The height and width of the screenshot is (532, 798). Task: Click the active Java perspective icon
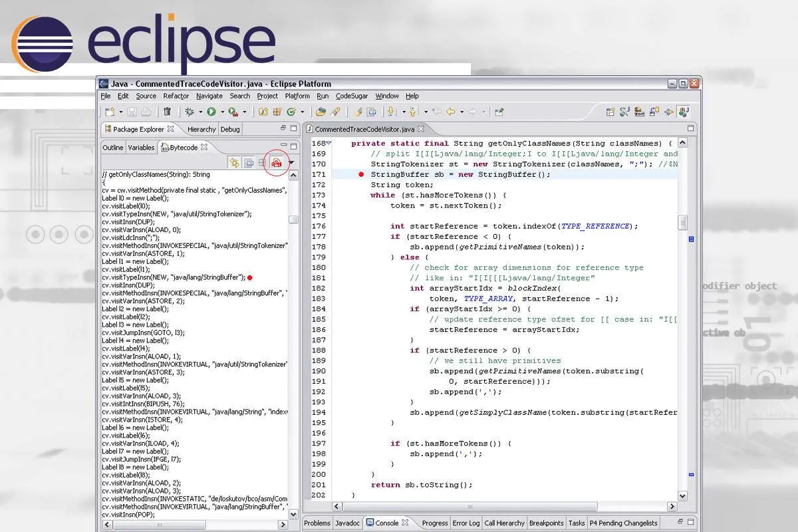pyautogui.click(x=684, y=112)
